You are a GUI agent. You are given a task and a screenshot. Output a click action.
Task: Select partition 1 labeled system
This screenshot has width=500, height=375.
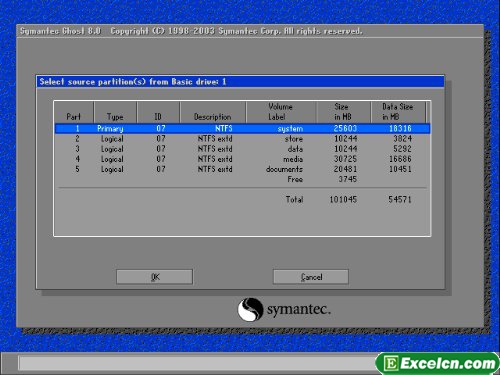242,128
